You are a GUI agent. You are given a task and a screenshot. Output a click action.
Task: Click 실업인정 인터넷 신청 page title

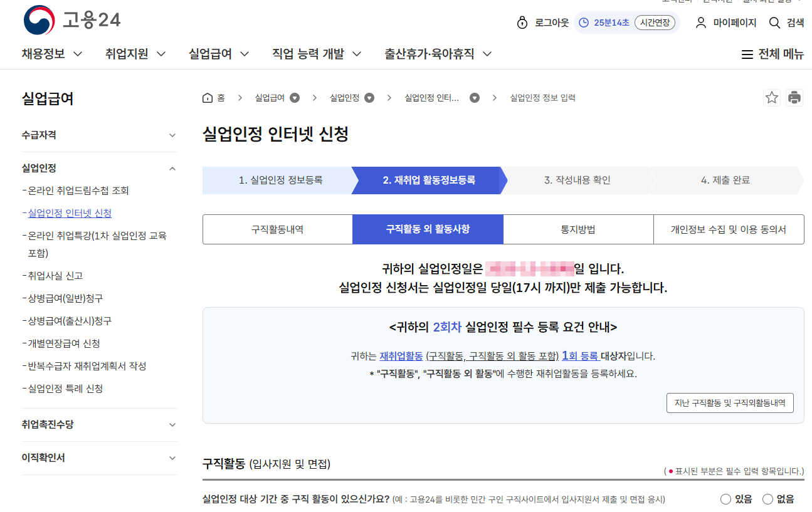[x=275, y=133]
